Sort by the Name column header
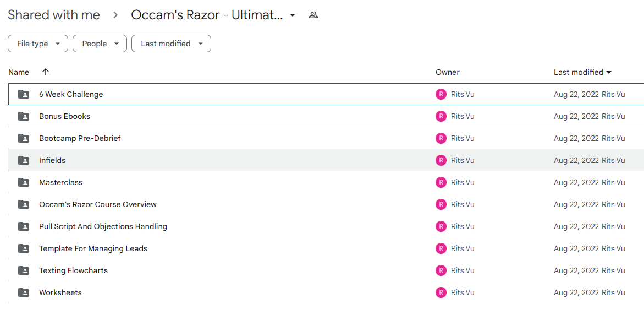Viewport: 644px width, 320px height. (x=19, y=72)
